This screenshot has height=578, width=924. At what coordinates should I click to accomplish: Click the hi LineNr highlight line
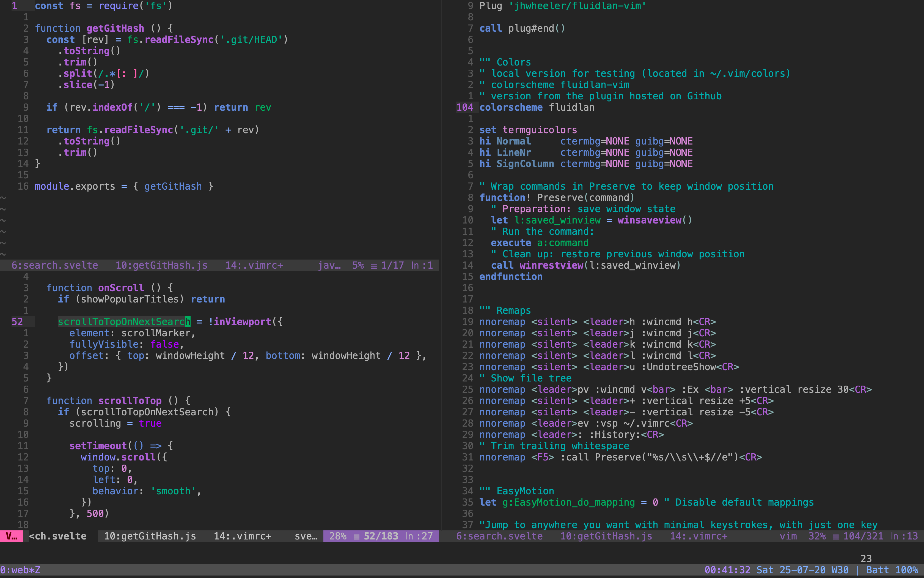tap(586, 152)
